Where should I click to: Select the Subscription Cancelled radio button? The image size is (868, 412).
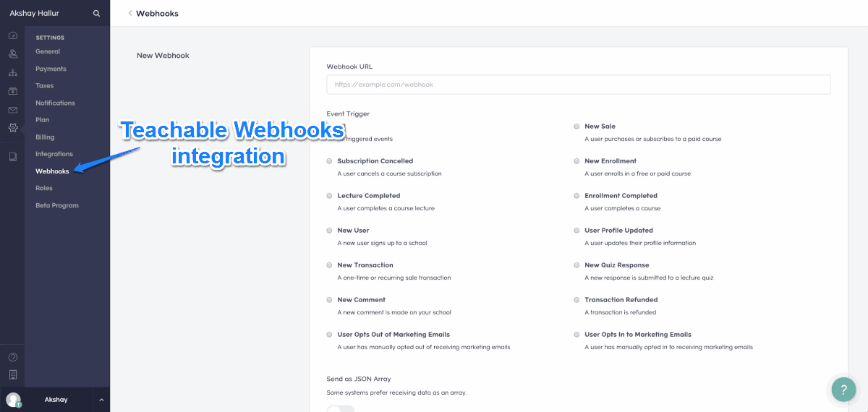click(330, 161)
